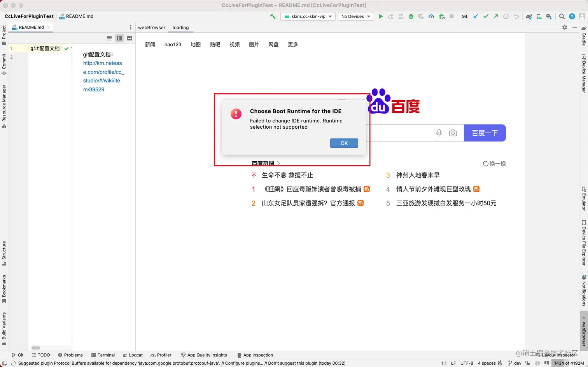The image size is (588, 367).
Task: Click the Git Rollback undo icon
Action: (516, 16)
